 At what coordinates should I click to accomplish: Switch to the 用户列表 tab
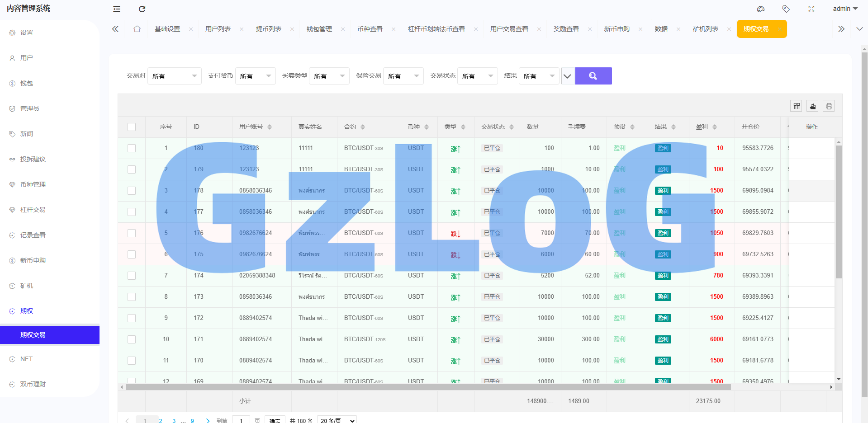218,29
